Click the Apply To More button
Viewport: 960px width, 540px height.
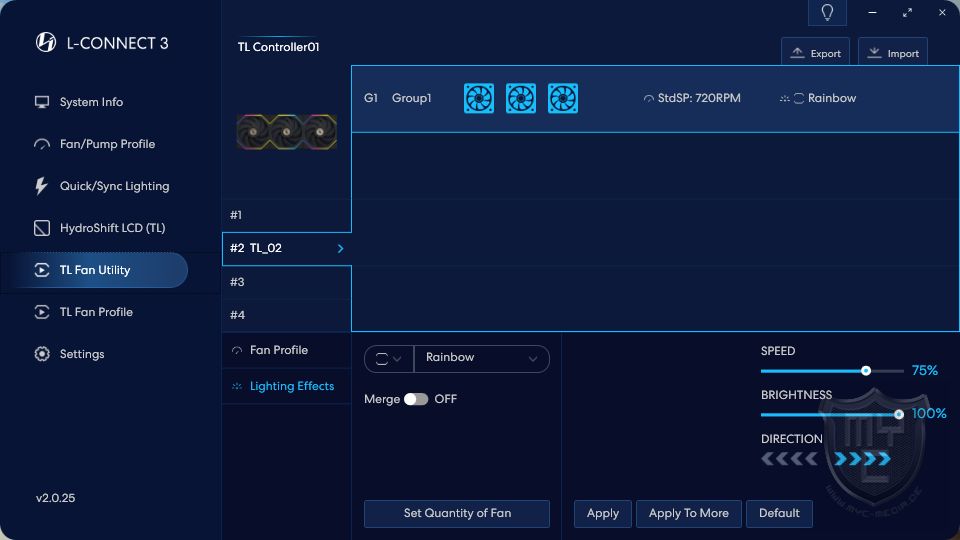pyautogui.click(x=689, y=514)
